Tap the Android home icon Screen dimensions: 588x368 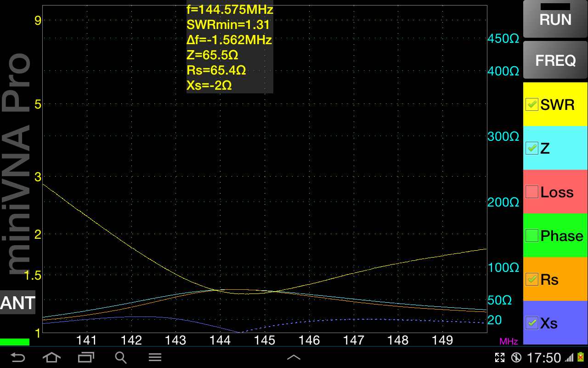51,357
